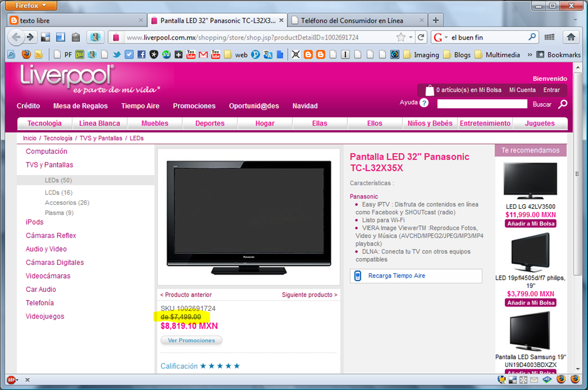Click the Ver Promociones button
Screen dimensions: 588x390
tap(191, 340)
